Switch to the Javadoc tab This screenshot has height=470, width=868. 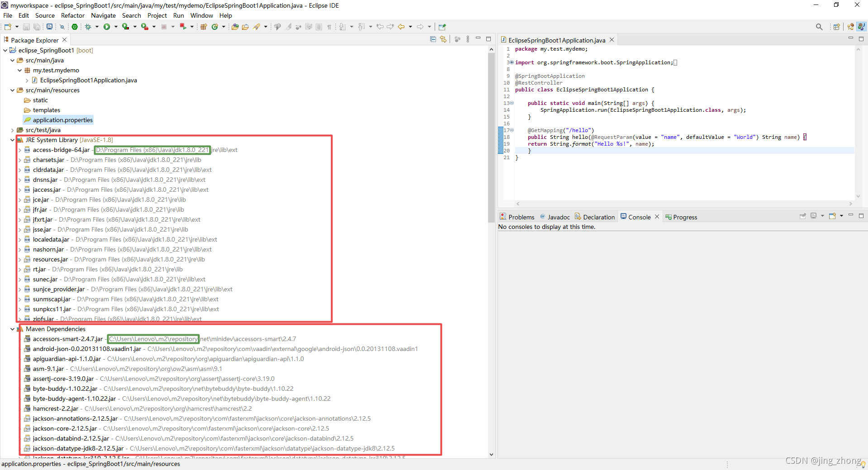click(555, 217)
